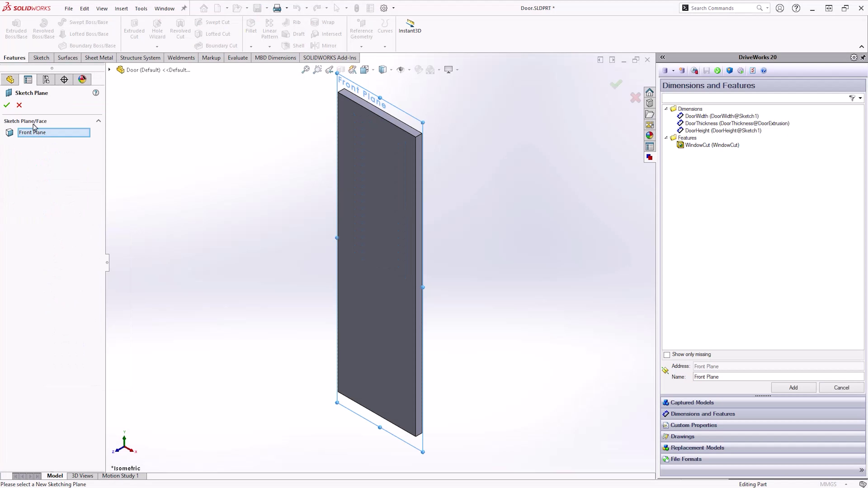Click the Zoom to Fit magnifier icon

click(305, 70)
